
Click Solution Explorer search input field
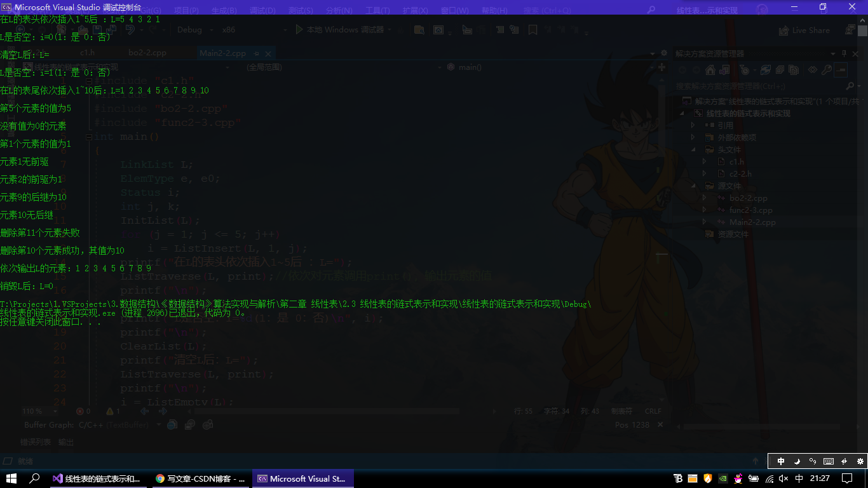point(759,86)
